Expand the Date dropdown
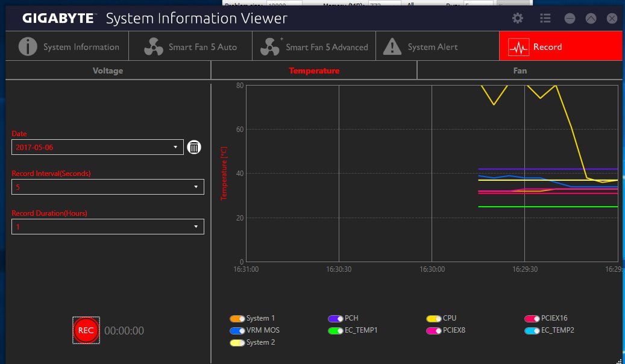Screen dimensions: 625x364 coord(175,147)
